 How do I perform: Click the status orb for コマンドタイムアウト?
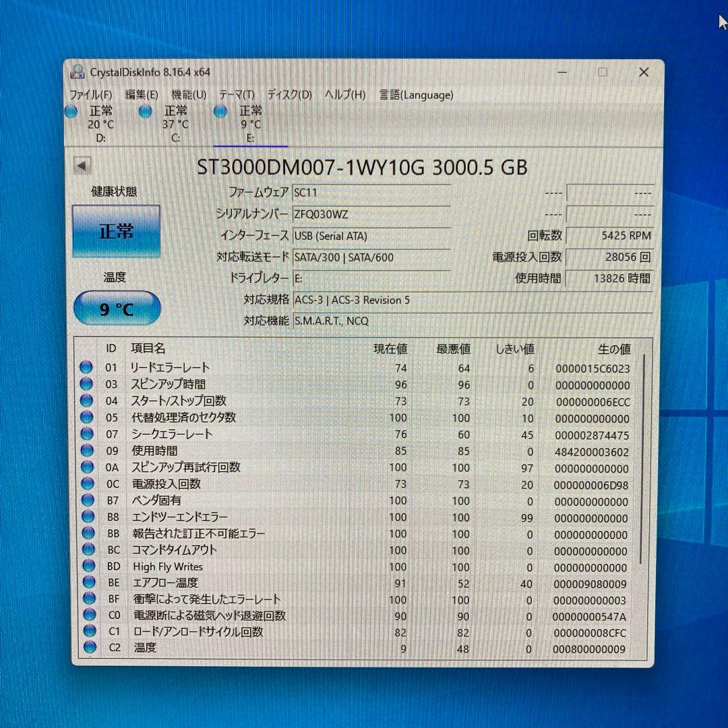88,549
